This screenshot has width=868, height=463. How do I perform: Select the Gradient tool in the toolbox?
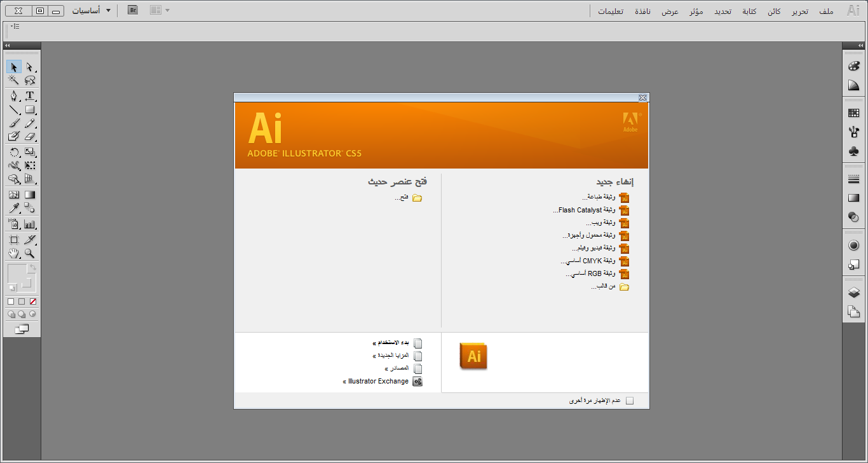click(30, 195)
